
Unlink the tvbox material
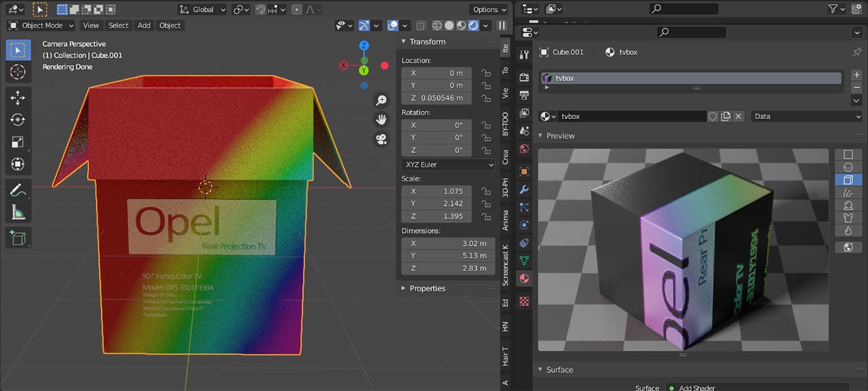[x=738, y=116]
